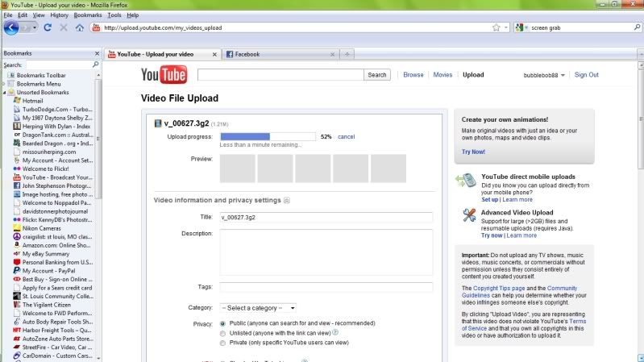Stop loading with the X toolbar icon
Image resolution: width=644 pixels, height=362 pixels.
tap(63, 27)
